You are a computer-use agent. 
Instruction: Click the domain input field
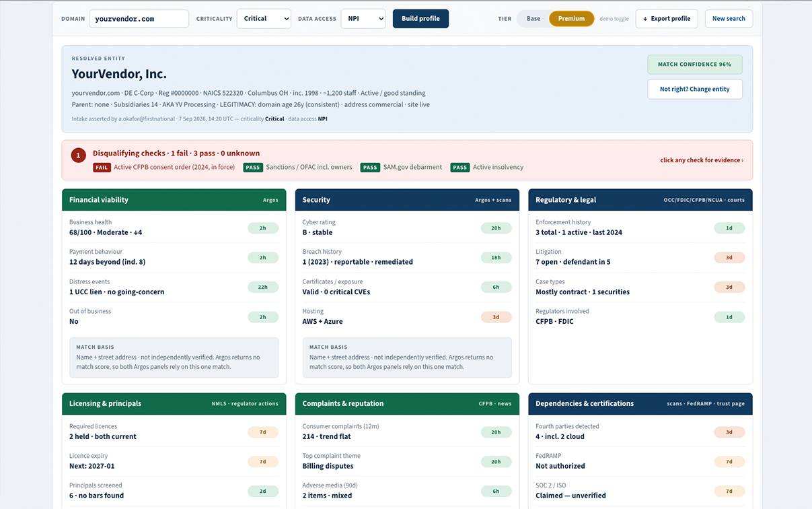coord(139,19)
